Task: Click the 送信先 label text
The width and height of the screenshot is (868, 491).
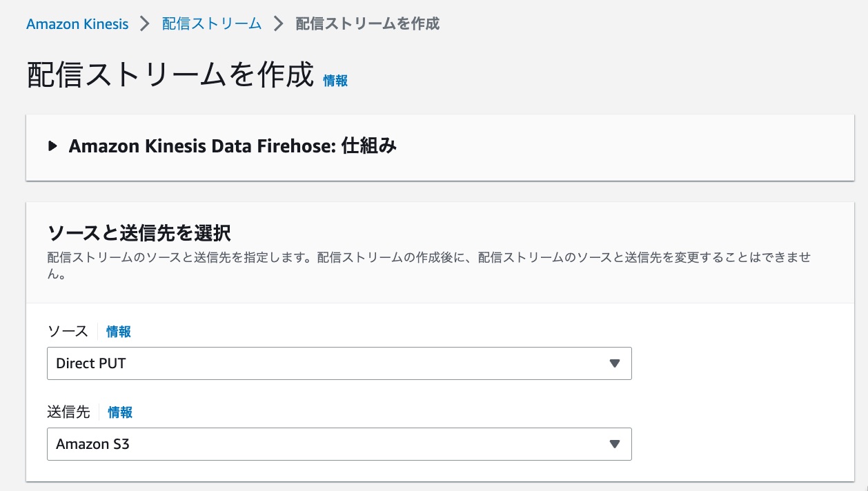Action: click(x=68, y=412)
